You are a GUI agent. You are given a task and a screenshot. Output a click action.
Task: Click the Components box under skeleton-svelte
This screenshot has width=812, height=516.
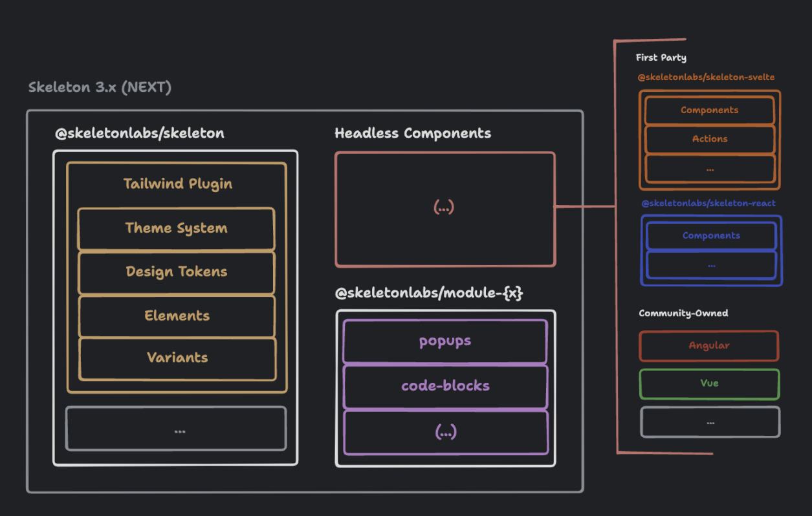click(709, 110)
